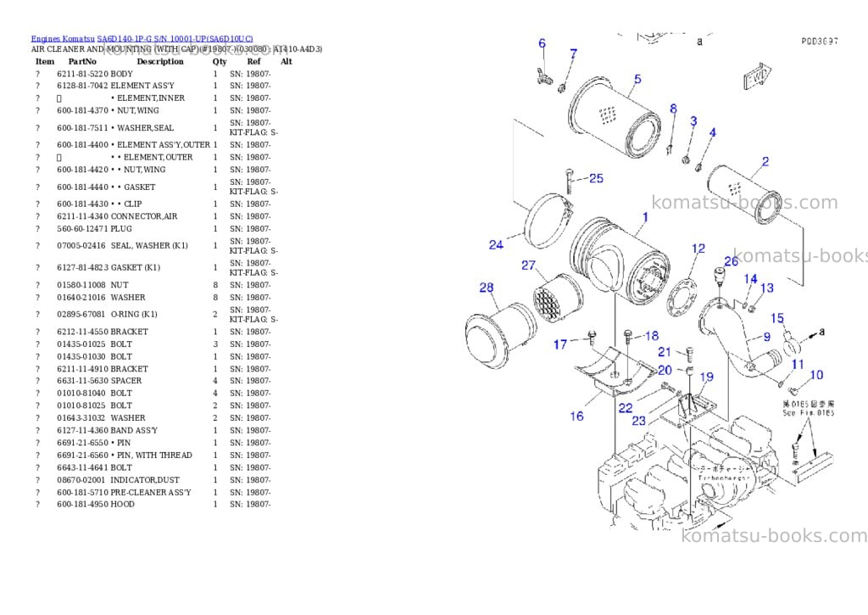The height and width of the screenshot is (615, 868).
Task: Click callout number 28 on diagram
Action: pos(486,288)
